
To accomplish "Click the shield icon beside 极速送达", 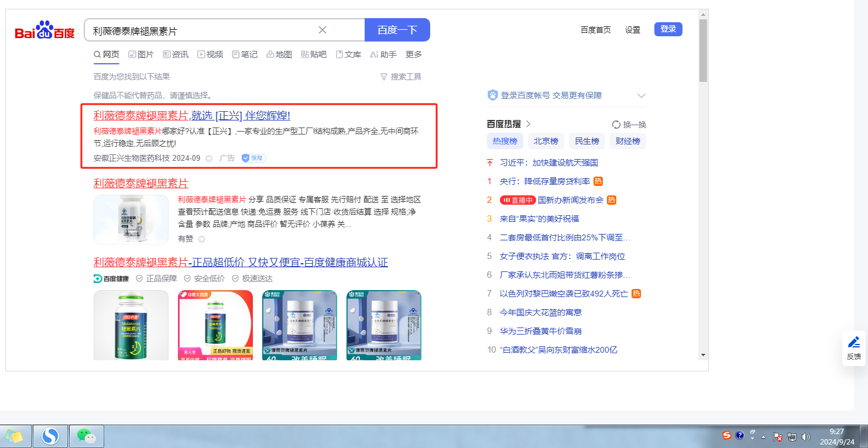I will 235,278.
